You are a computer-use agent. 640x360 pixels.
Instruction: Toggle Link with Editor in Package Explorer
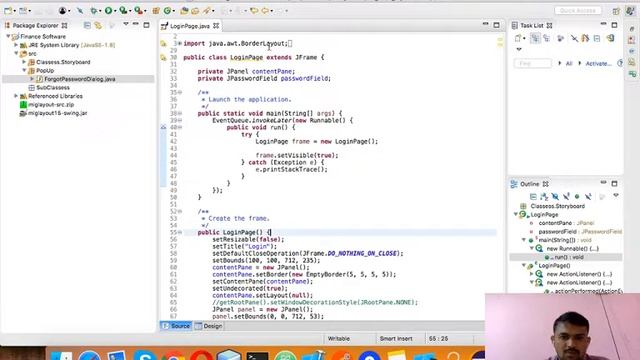(x=98, y=25)
